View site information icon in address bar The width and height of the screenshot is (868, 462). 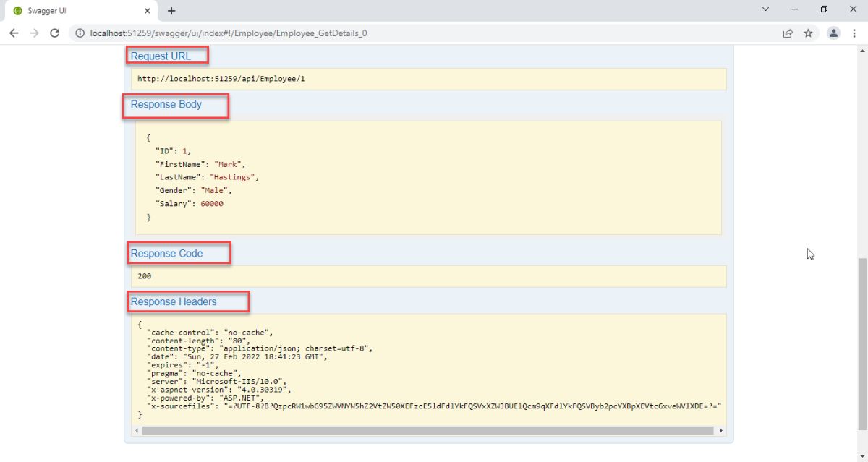point(80,33)
